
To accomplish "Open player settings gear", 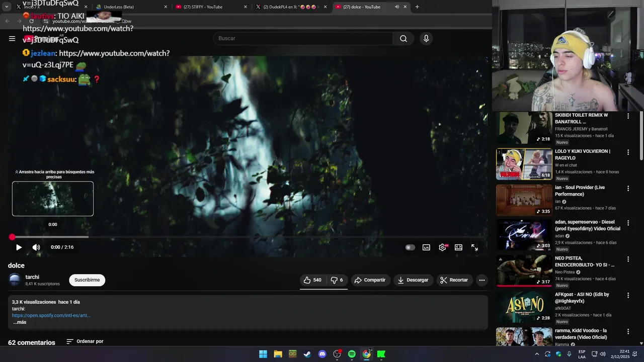I will click(x=442, y=247).
